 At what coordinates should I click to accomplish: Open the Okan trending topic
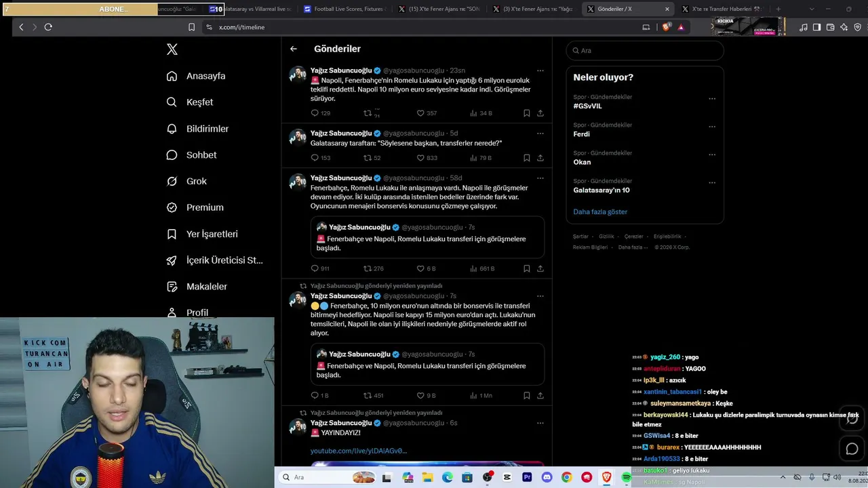tap(582, 162)
